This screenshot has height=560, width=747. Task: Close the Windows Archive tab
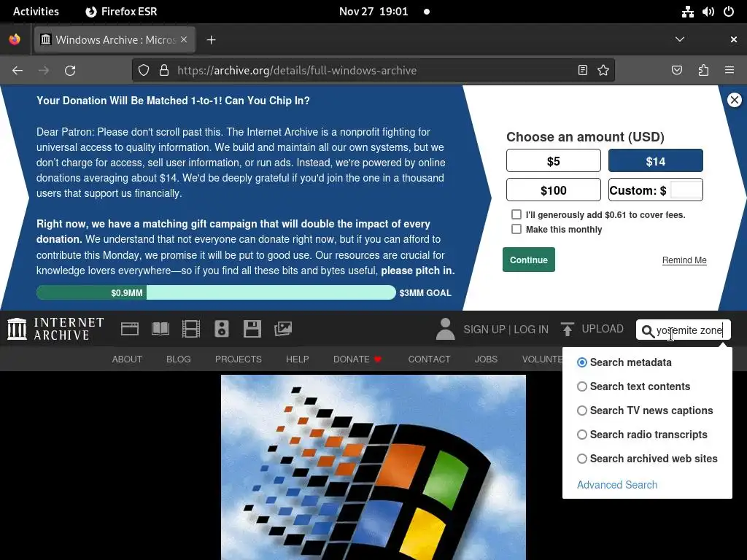pos(184,39)
